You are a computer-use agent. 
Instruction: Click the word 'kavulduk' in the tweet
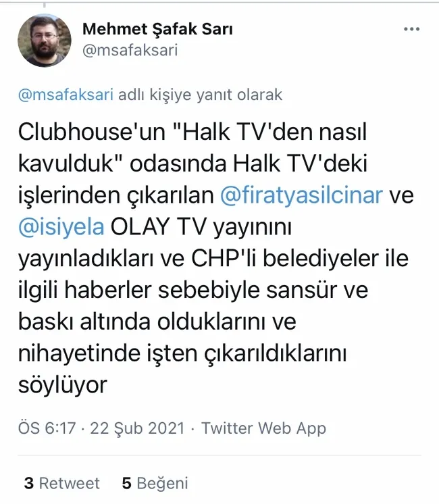tap(66, 163)
